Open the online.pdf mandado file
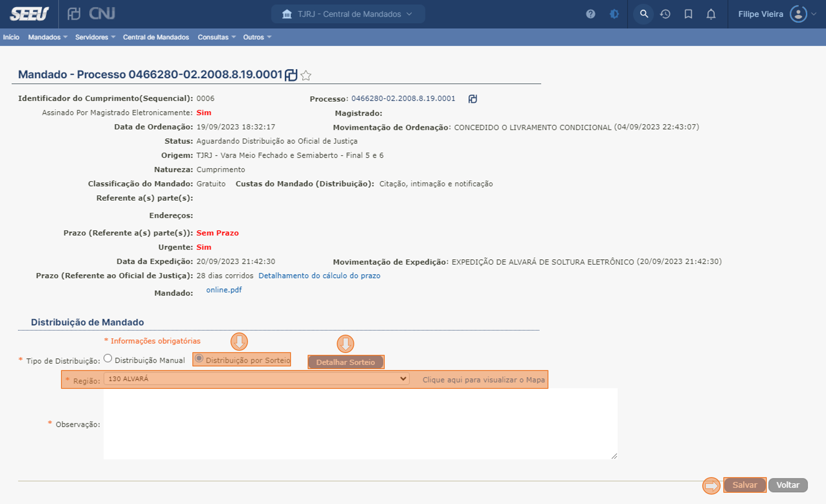The height and width of the screenshot is (504, 826). (x=224, y=290)
